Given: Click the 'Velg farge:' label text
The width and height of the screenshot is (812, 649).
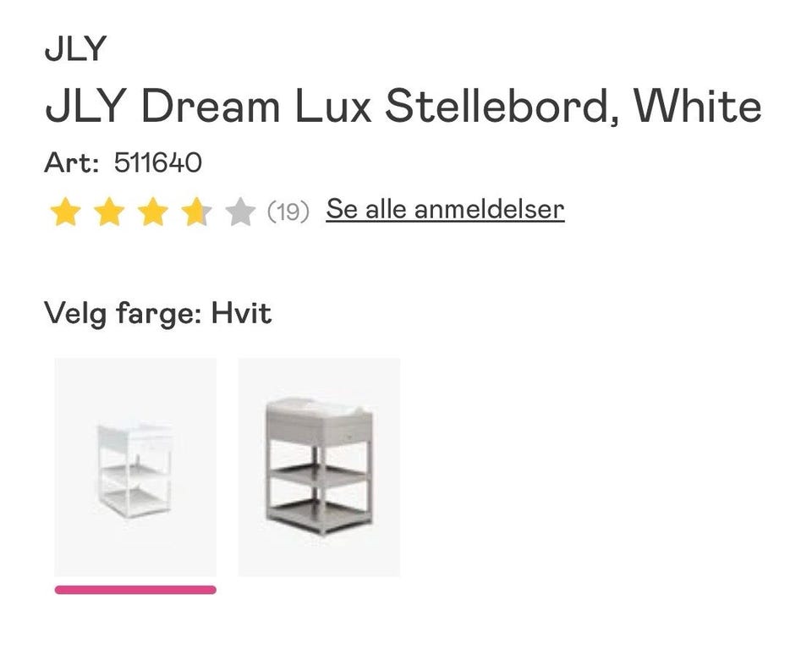Looking at the screenshot, I should pyautogui.click(x=123, y=314).
